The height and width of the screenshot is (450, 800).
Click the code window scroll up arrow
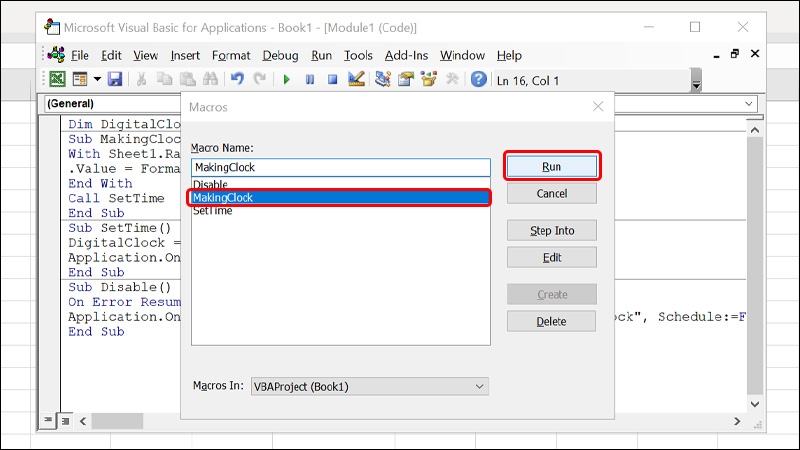click(x=755, y=130)
